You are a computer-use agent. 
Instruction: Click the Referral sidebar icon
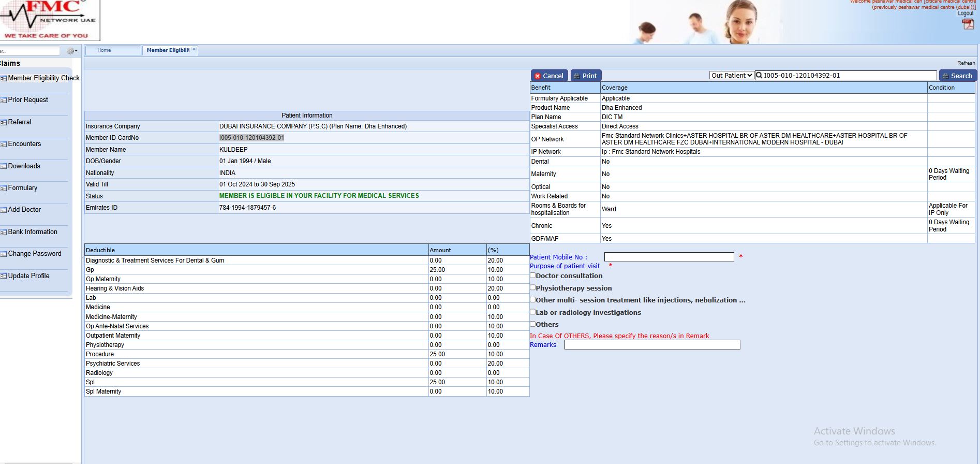pyautogui.click(x=4, y=122)
